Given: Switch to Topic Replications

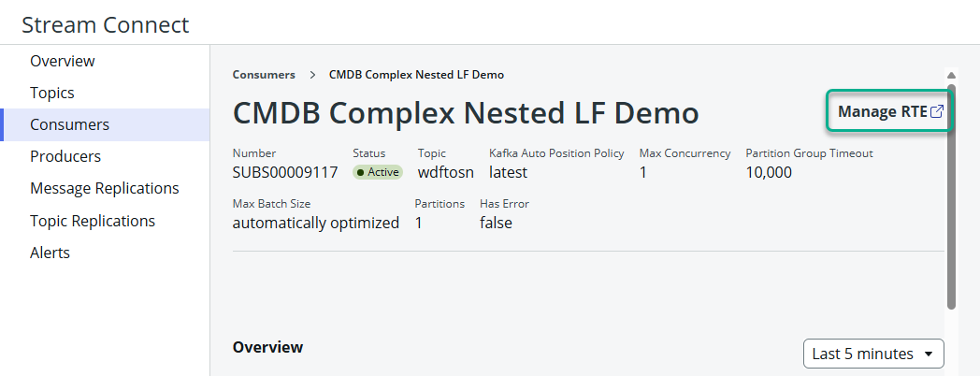Looking at the screenshot, I should (93, 221).
